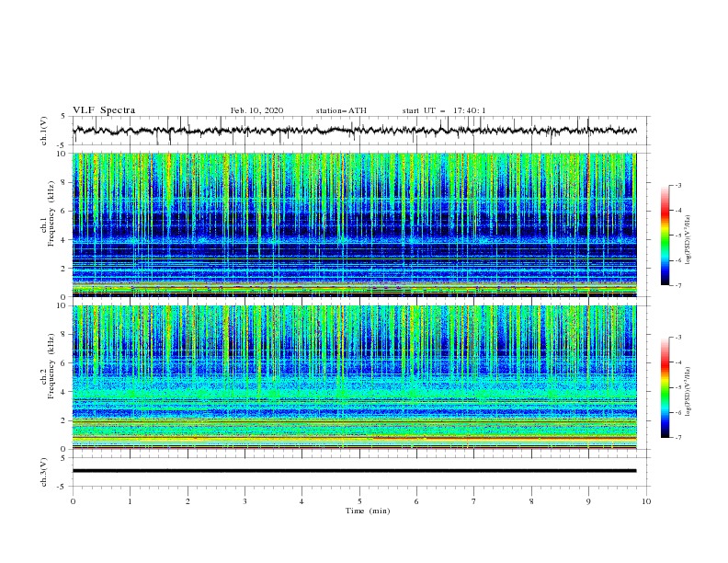Click time axis tick label '7'

[x=474, y=501]
